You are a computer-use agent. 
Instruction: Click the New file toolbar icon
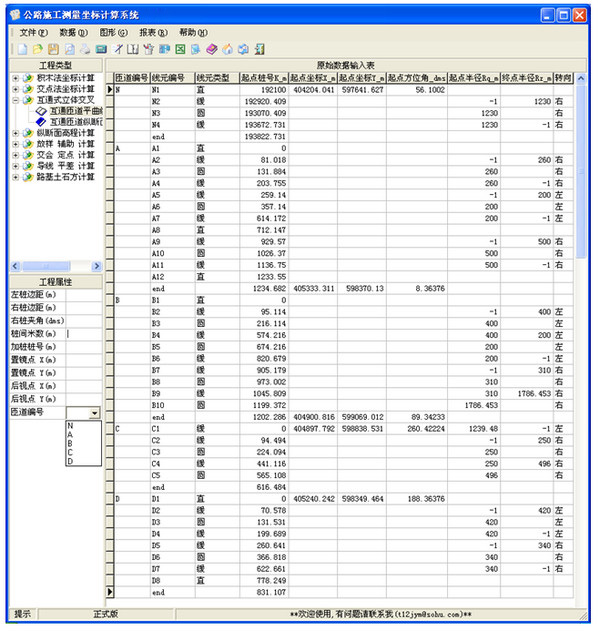coord(20,48)
